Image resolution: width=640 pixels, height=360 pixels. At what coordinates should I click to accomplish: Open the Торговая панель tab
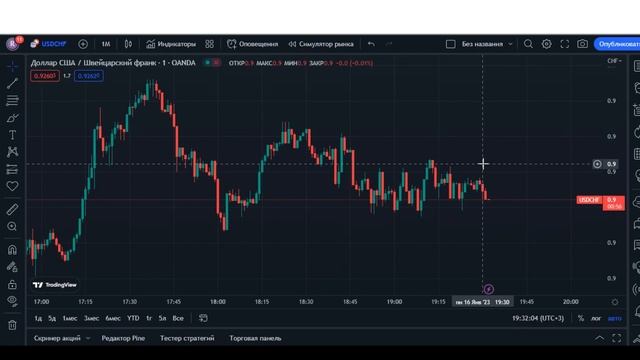[255, 338]
